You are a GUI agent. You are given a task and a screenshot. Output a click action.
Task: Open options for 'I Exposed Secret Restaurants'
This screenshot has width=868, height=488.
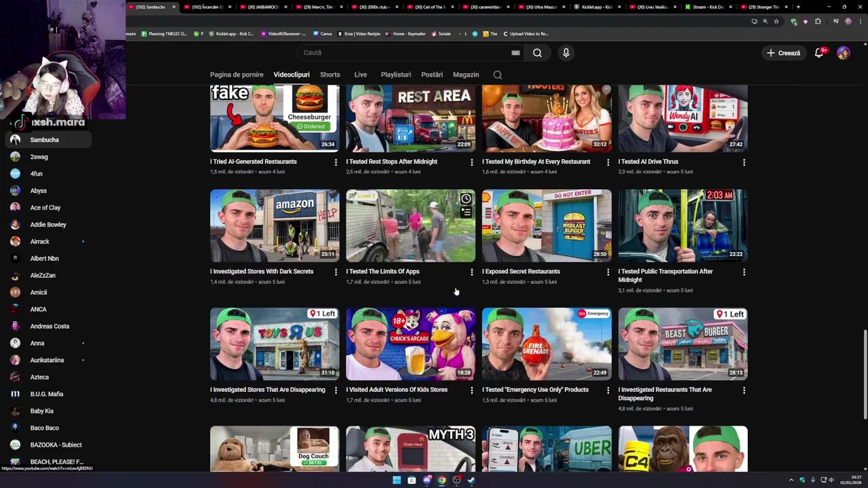point(608,272)
